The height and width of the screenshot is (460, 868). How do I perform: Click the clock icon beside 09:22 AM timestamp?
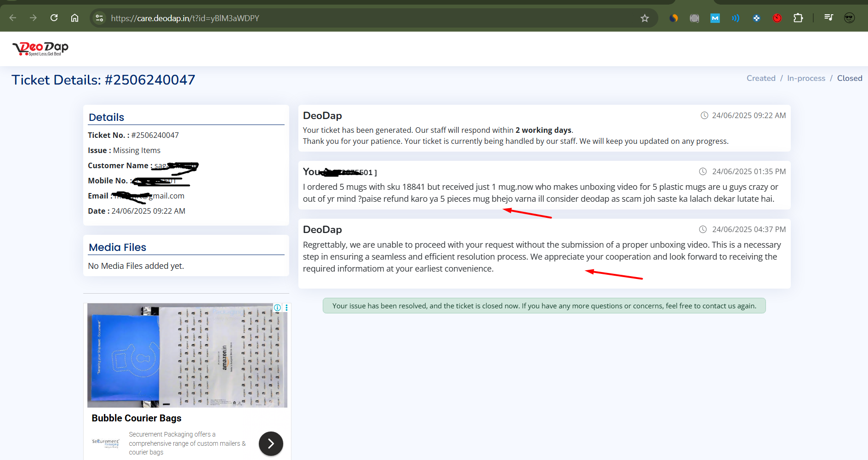pos(704,115)
